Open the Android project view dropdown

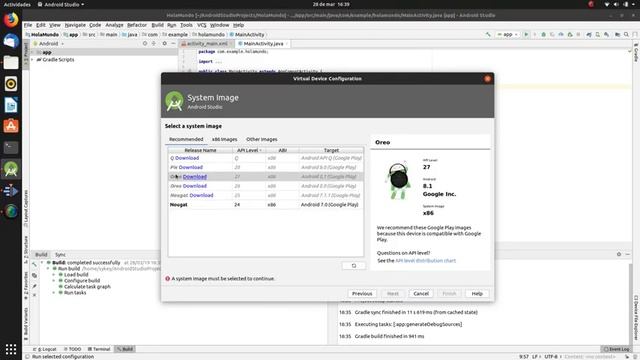49,43
